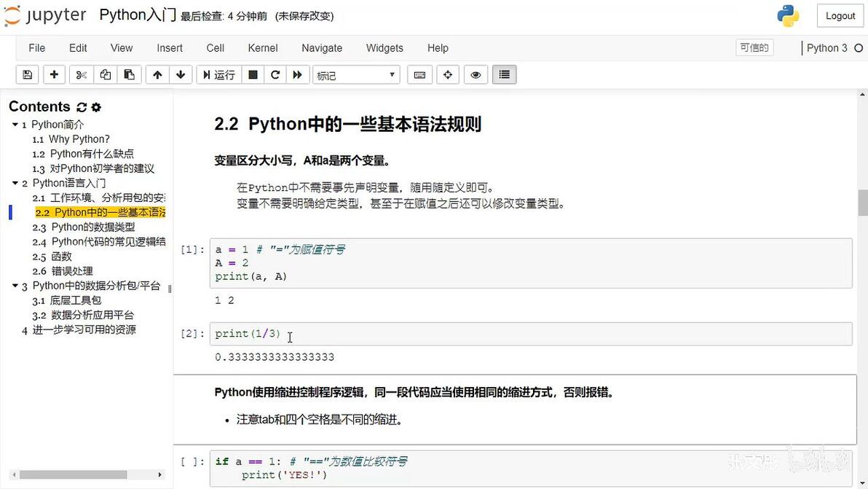Open the 标记 cell type dropdown
The height and width of the screenshot is (489, 868).
point(356,75)
